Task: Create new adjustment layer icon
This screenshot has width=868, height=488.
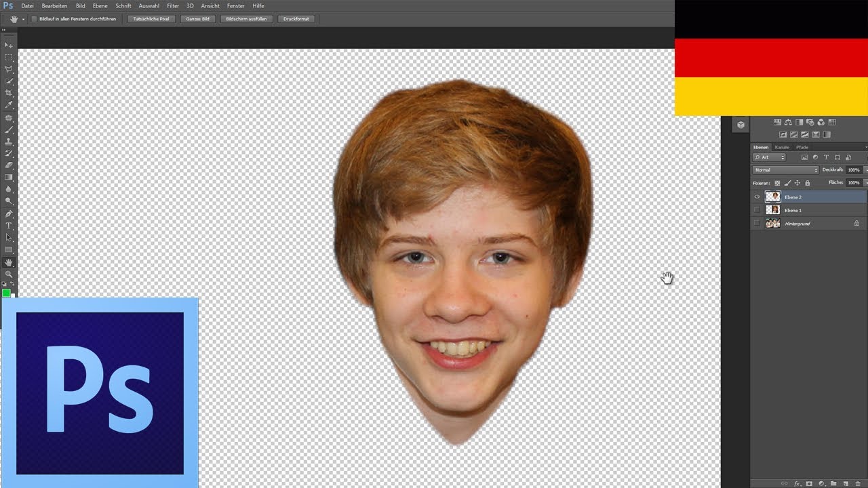Action: (x=821, y=483)
